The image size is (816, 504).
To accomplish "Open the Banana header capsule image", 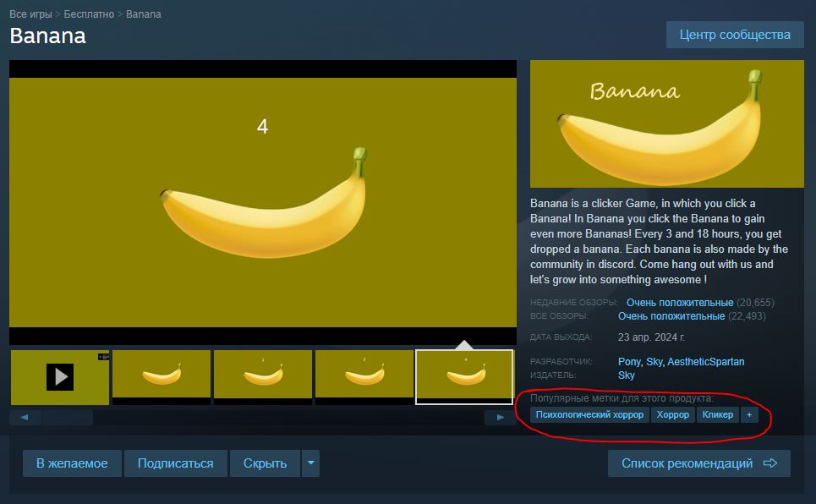I will point(666,124).
